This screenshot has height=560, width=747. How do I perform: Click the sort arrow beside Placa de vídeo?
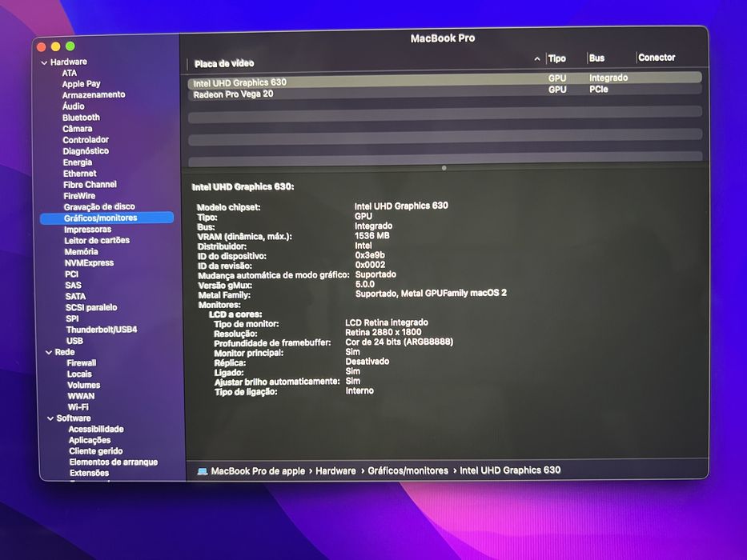point(537,59)
